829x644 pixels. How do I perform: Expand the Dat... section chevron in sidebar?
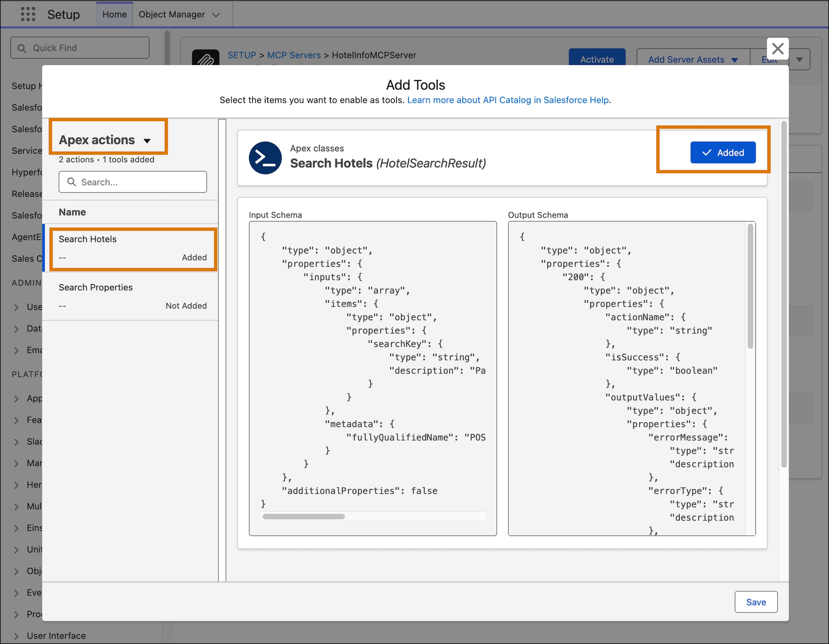[x=16, y=329]
